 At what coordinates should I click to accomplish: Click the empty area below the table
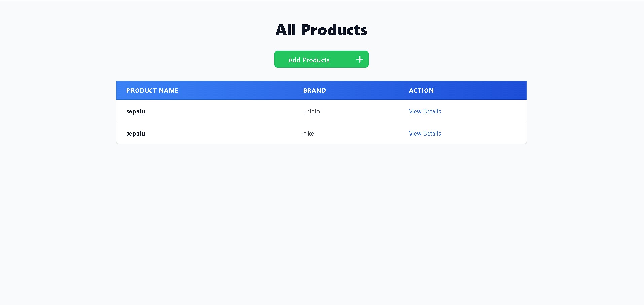[x=321, y=208]
